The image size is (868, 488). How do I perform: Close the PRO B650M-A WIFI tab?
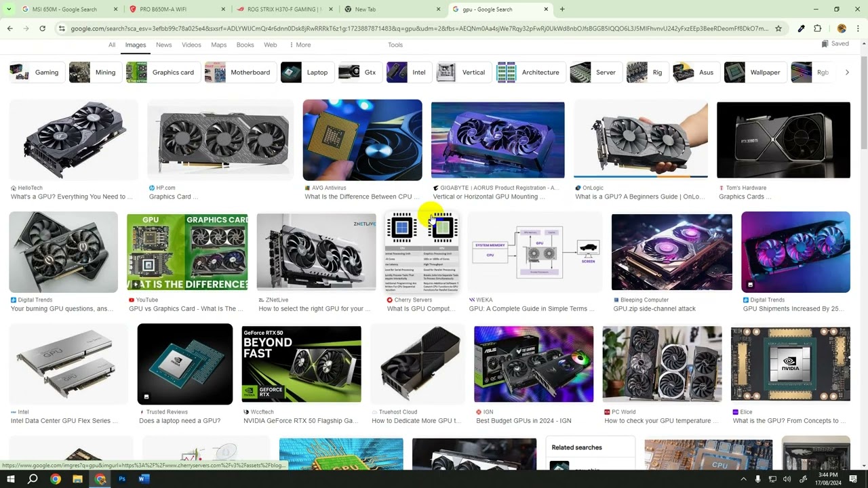click(x=223, y=9)
